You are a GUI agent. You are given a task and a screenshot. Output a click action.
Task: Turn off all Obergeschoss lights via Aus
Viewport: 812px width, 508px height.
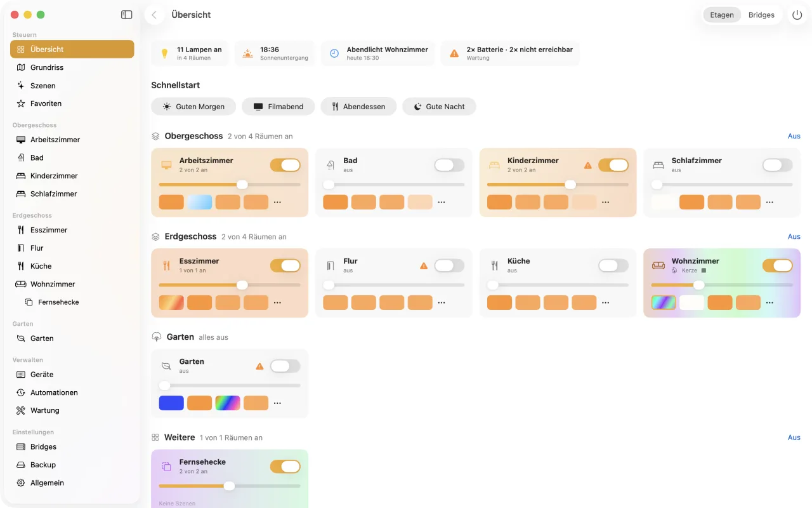(794, 136)
